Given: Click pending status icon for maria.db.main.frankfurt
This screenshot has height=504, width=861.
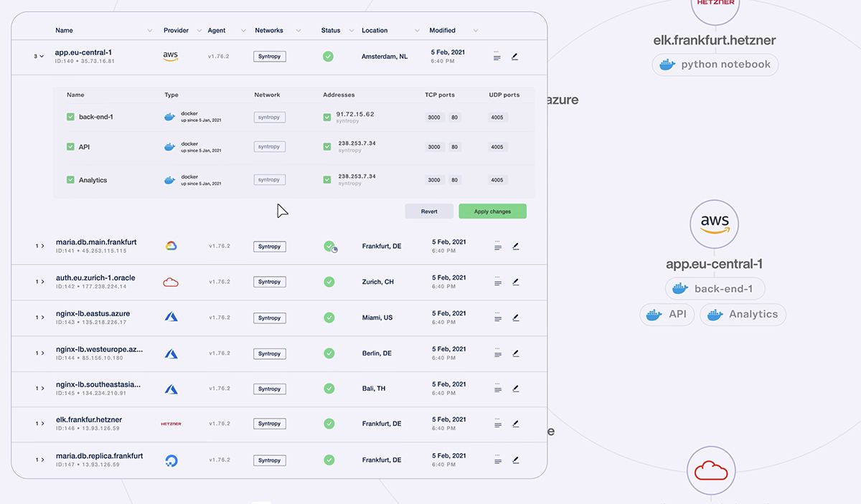Looking at the screenshot, I should coord(330,247).
